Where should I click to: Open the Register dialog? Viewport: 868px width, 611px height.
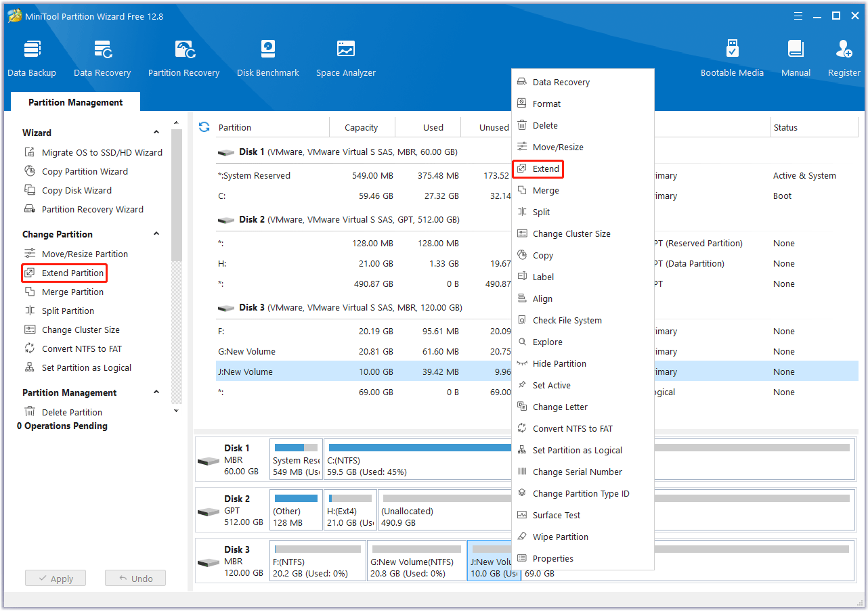pos(844,58)
